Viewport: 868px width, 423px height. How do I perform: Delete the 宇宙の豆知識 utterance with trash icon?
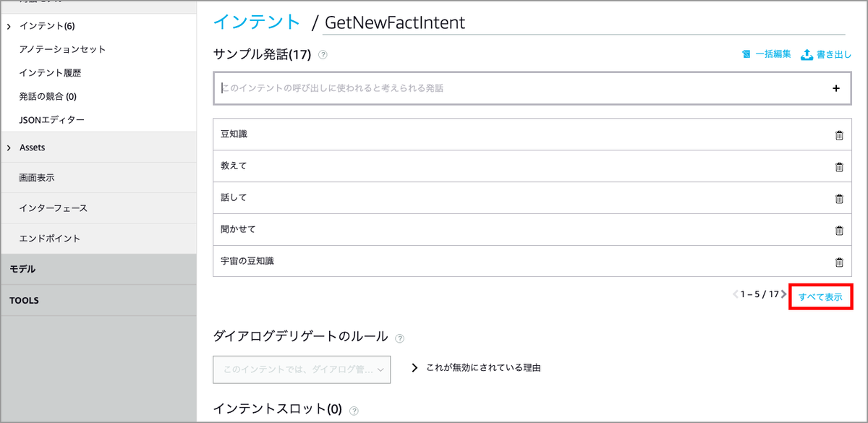pyautogui.click(x=839, y=261)
